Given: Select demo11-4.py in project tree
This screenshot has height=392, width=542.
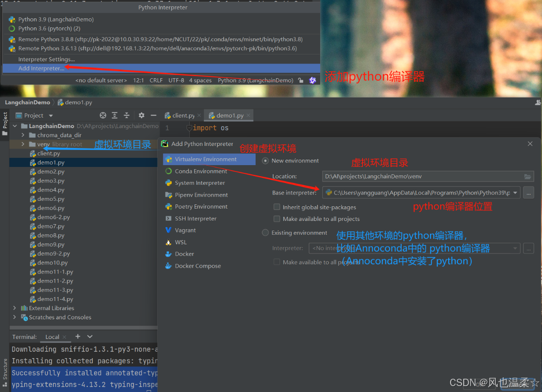Looking at the screenshot, I should point(83,299).
